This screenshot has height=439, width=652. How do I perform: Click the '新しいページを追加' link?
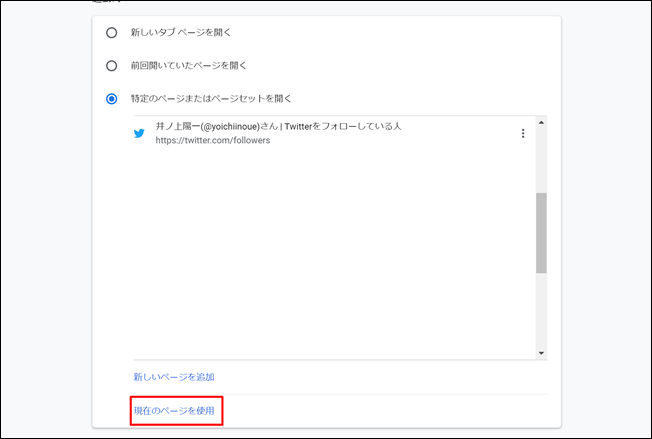(x=174, y=377)
